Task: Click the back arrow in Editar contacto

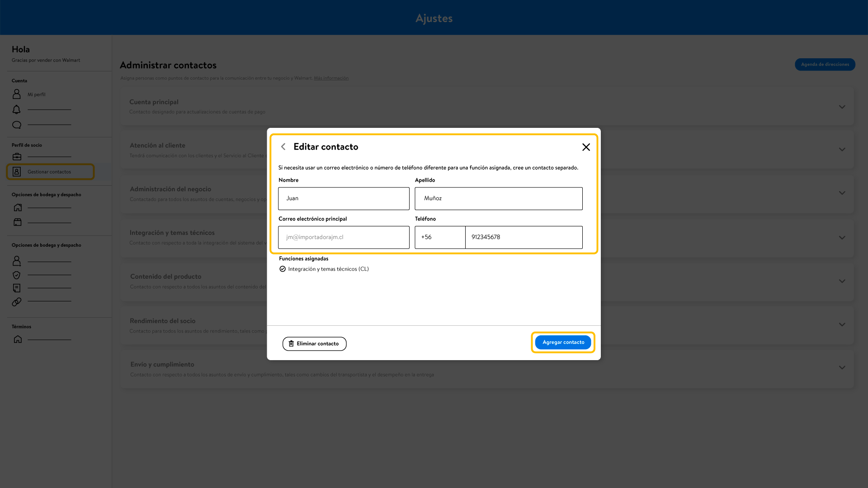Action: point(283,147)
